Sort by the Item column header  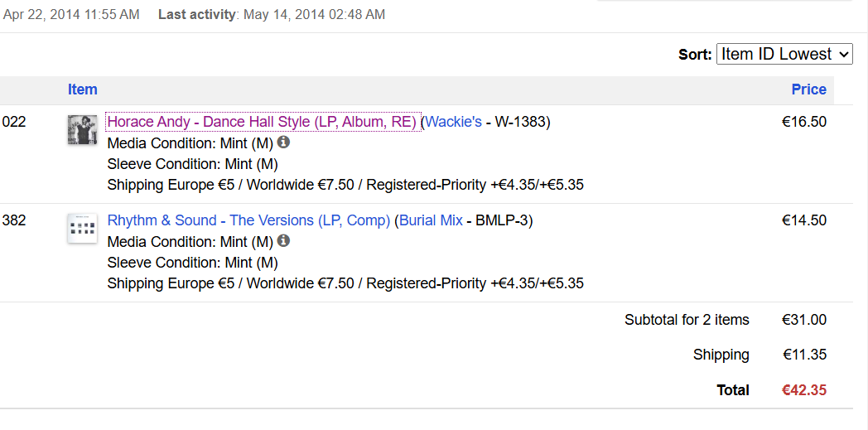point(83,89)
